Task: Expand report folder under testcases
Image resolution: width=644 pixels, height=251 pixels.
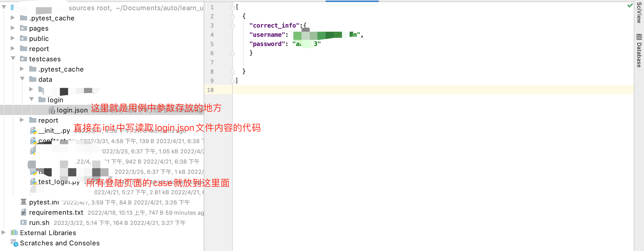Action: coord(22,120)
